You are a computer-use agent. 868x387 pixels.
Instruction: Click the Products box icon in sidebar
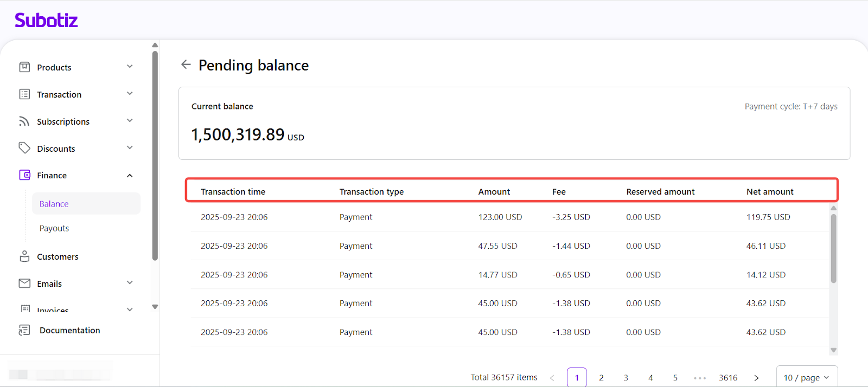pos(24,67)
